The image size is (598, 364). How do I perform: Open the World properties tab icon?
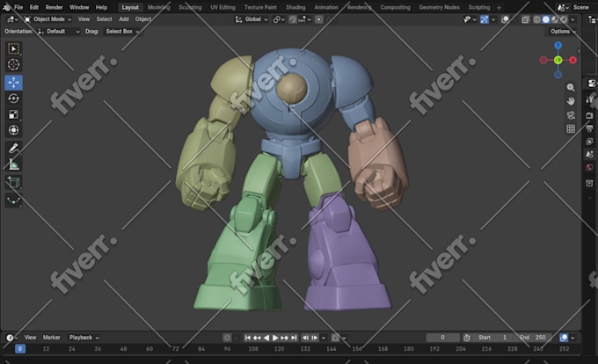pos(589,168)
